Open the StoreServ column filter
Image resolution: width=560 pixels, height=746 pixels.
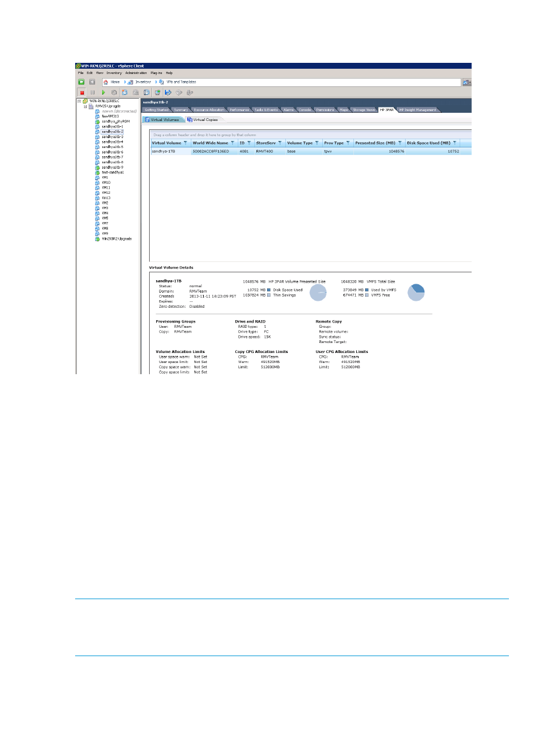[280, 143]
